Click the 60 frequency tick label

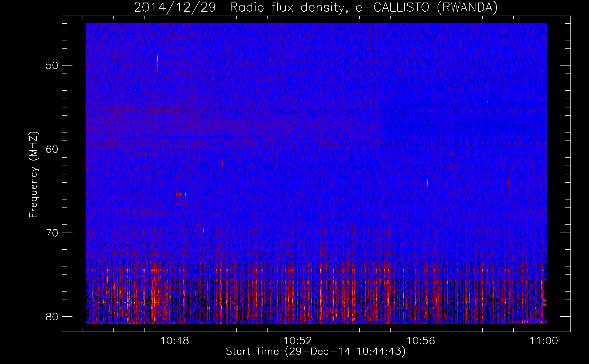[52, 149]
